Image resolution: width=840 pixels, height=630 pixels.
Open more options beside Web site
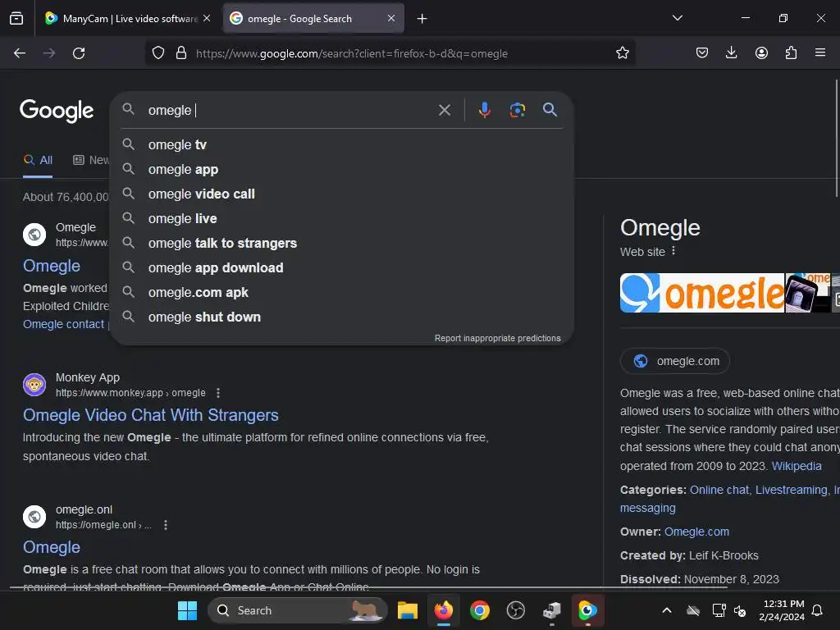click(x=673, y=251)
